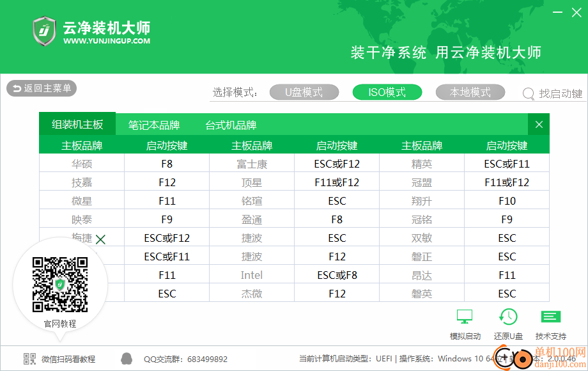Select ISO模式 mode
588x371 pixels.
click(387, 92)
